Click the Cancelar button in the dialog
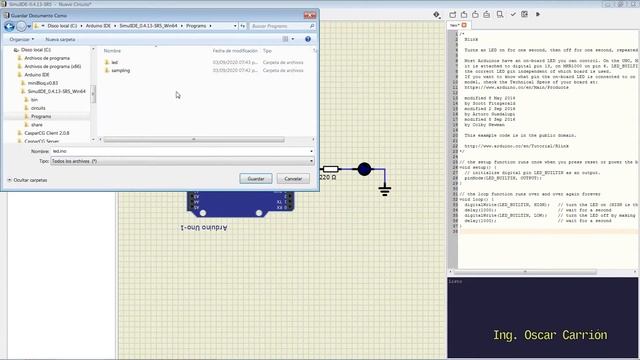Screen dimensions: 640x360 click(293, 179)
